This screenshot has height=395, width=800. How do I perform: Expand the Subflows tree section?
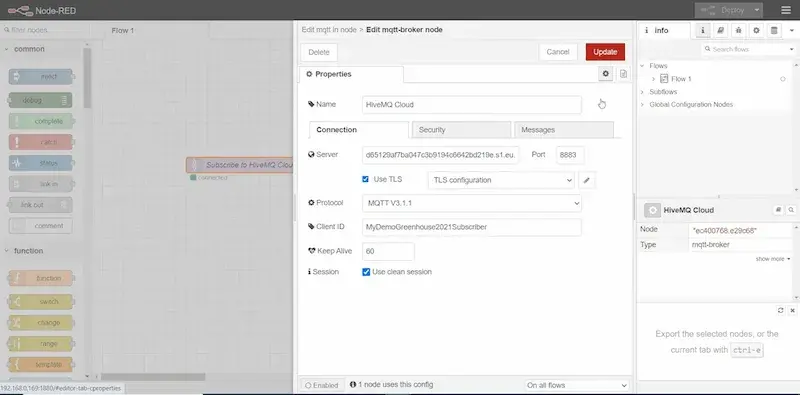[642, 92]
